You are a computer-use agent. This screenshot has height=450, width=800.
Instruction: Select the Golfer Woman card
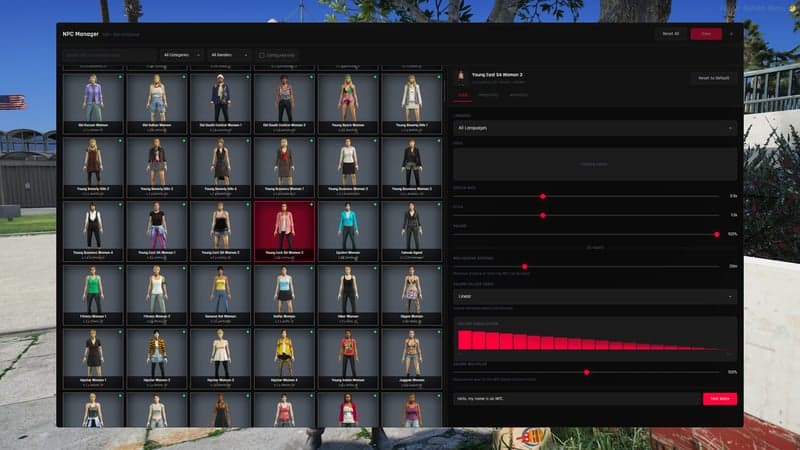pyautogui.click(x=284, y=295)
